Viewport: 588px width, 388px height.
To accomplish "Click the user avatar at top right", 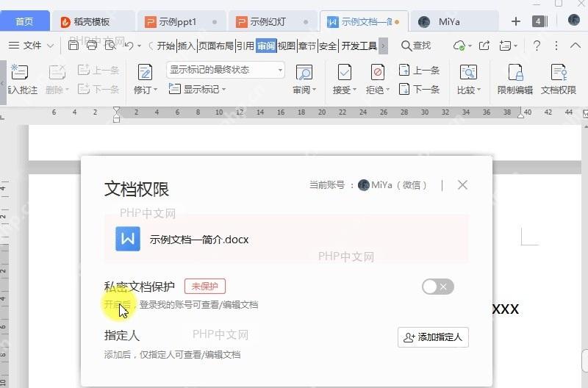I will pos(574,20).
